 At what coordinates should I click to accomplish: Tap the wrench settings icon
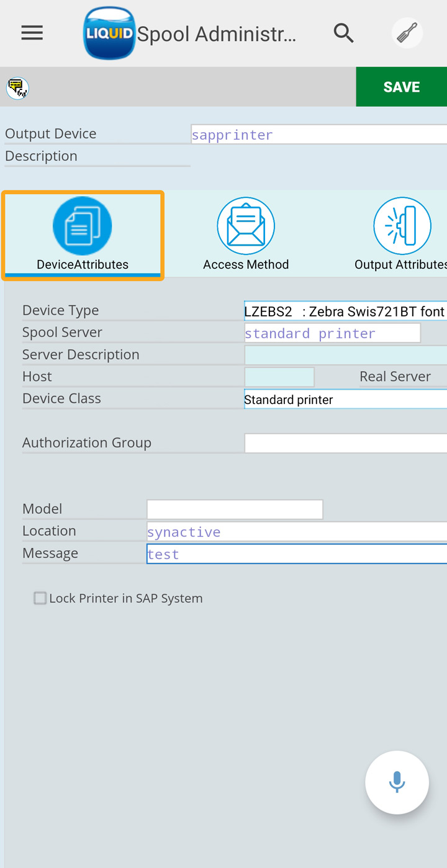(x=407, y=33)
